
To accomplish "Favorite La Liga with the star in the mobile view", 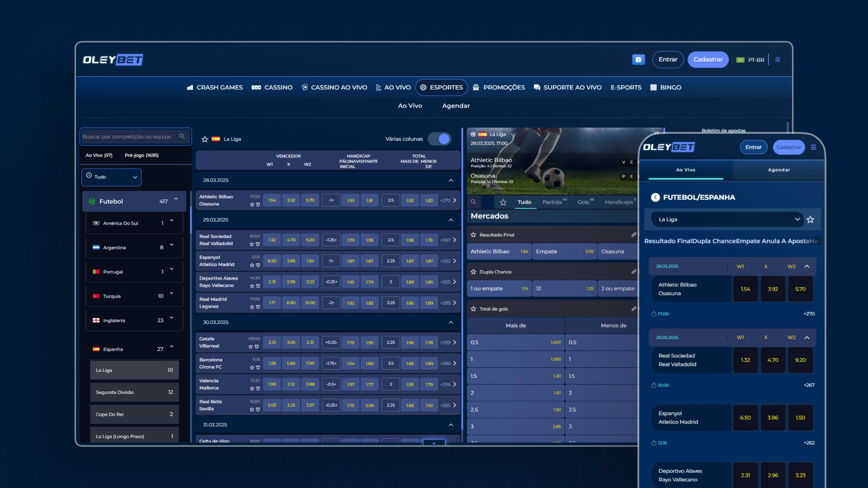I will tap(810, 219).
